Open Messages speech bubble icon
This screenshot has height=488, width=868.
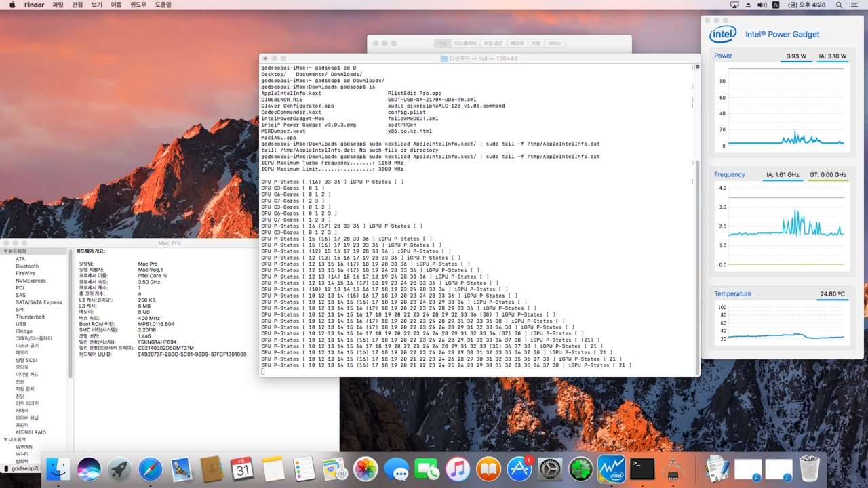(396, 469)
